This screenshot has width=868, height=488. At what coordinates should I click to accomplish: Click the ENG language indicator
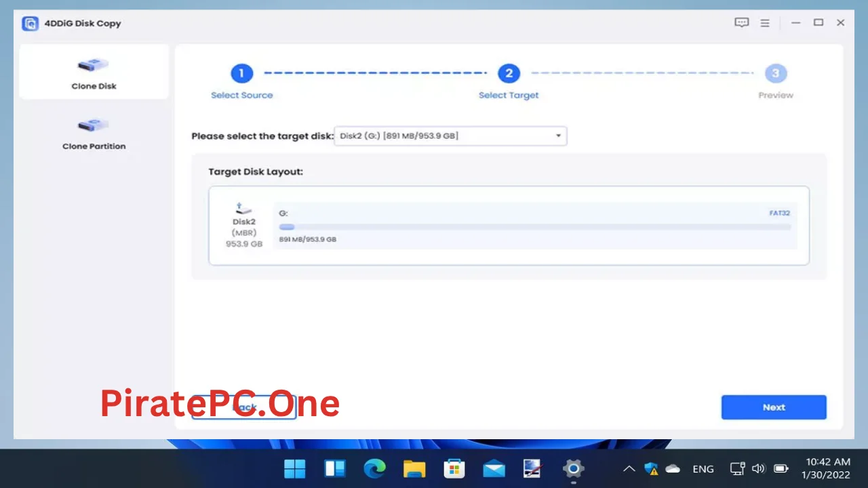click(x=703, y=469)
